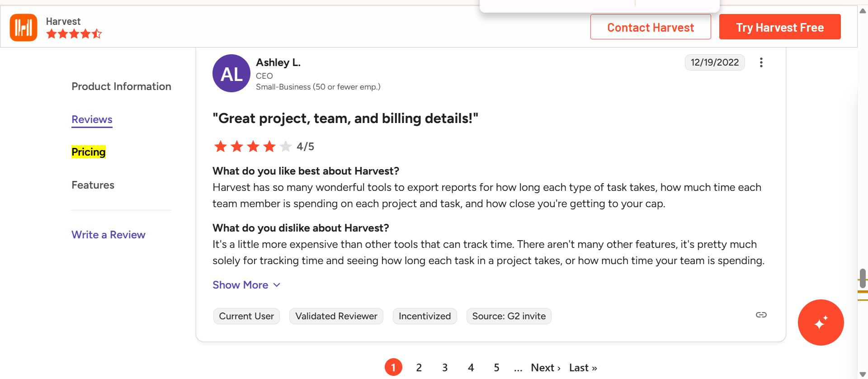Click "What do you dislike about Harvest?" heading
Viewport: 868px width, 379px height.
pos(301,228)
